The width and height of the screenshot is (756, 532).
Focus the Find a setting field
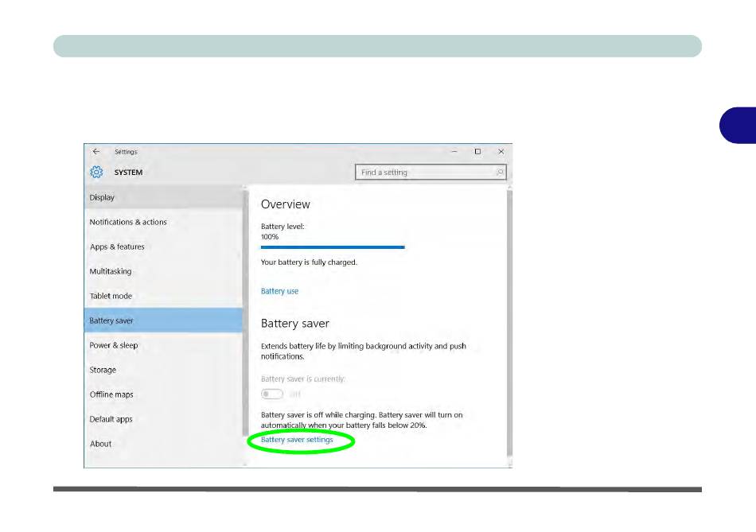pyautogui.click(x=431, y=172)
